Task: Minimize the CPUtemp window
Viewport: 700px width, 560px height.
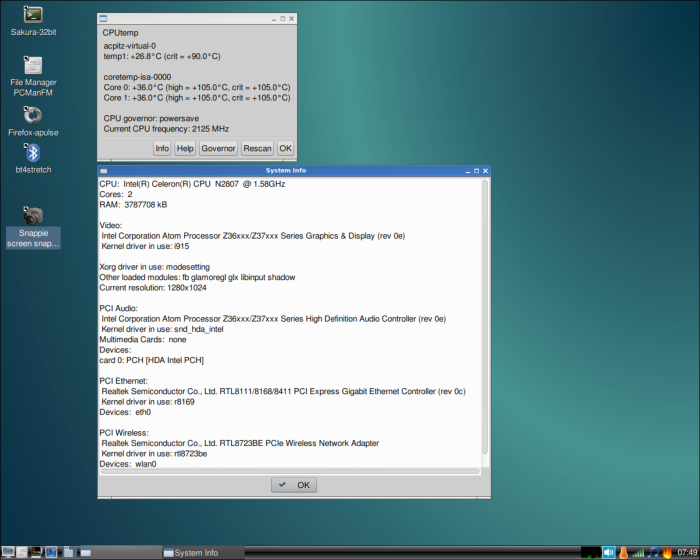Action: (274, 19)
